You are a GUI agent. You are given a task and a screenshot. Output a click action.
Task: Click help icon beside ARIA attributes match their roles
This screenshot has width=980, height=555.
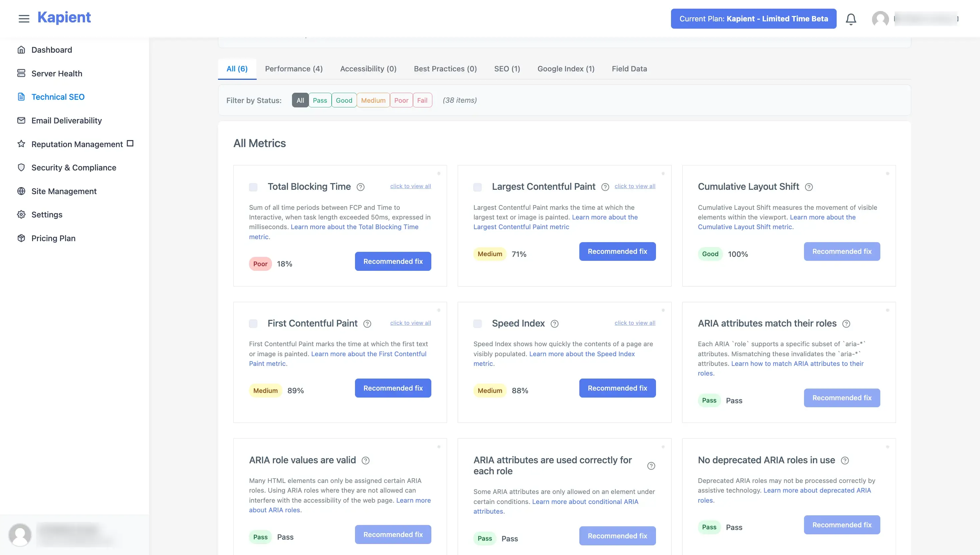point(846,324)
